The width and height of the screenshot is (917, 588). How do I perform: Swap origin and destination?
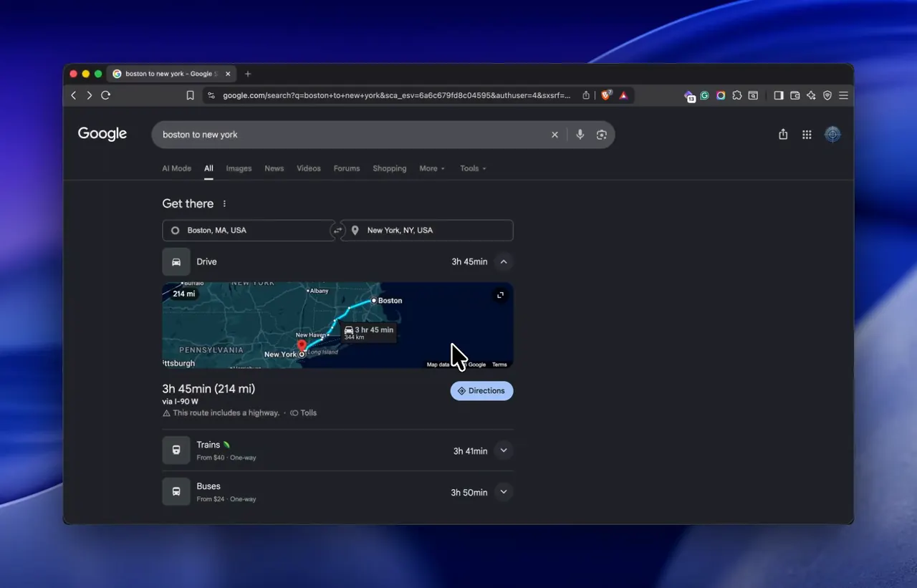(x=337, y=231)
